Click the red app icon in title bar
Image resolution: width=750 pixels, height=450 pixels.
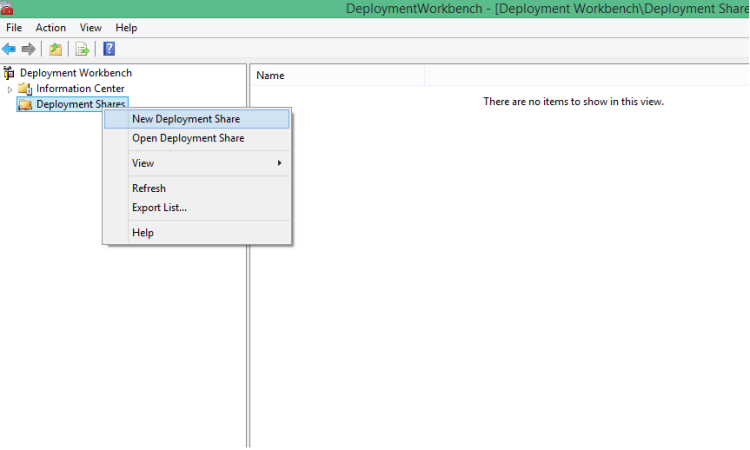[7, 8]
